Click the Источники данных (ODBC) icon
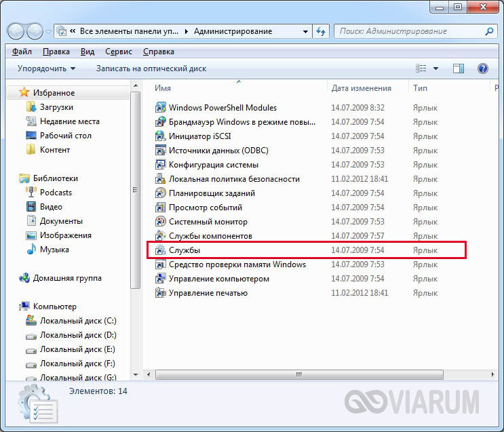504x432 pixels. [160, 150]
